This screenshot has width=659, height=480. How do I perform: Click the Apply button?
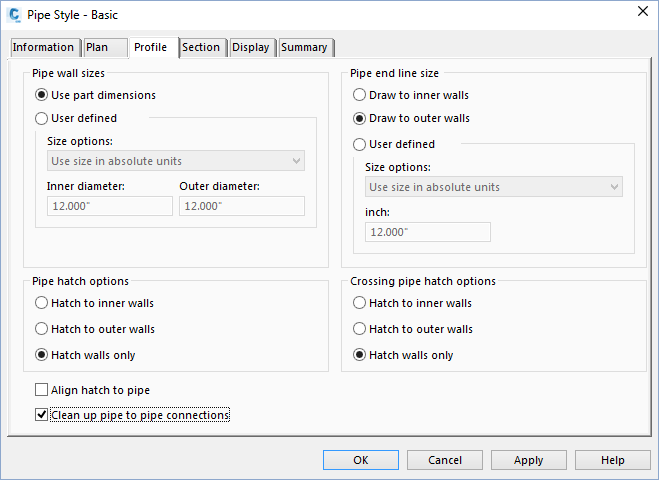tap(528, 460)
